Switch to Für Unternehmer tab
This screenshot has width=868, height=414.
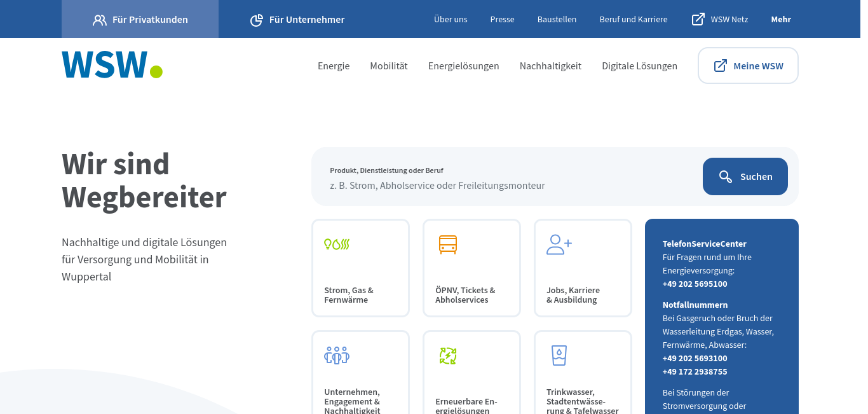(297, 19)
